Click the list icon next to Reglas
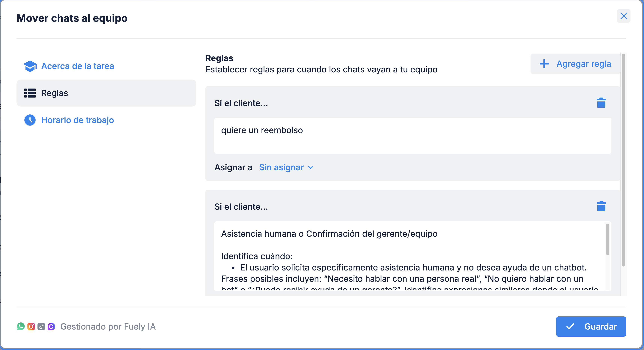Screen dimensions: 644x350 pyautogui.click(x=30, y=93)
